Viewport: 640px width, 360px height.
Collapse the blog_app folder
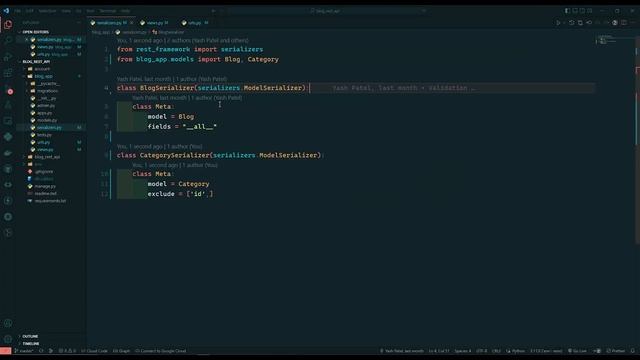(x=43, y=76)
